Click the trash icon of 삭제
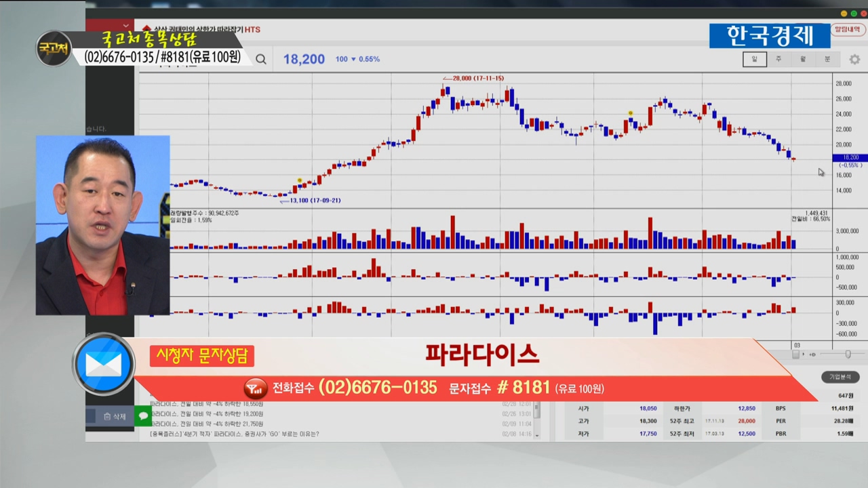868x488 pixels. [107, 417]
